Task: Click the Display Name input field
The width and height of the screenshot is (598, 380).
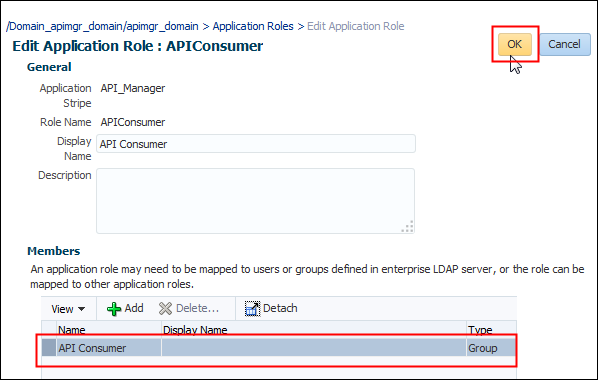Action: [256, 144]
